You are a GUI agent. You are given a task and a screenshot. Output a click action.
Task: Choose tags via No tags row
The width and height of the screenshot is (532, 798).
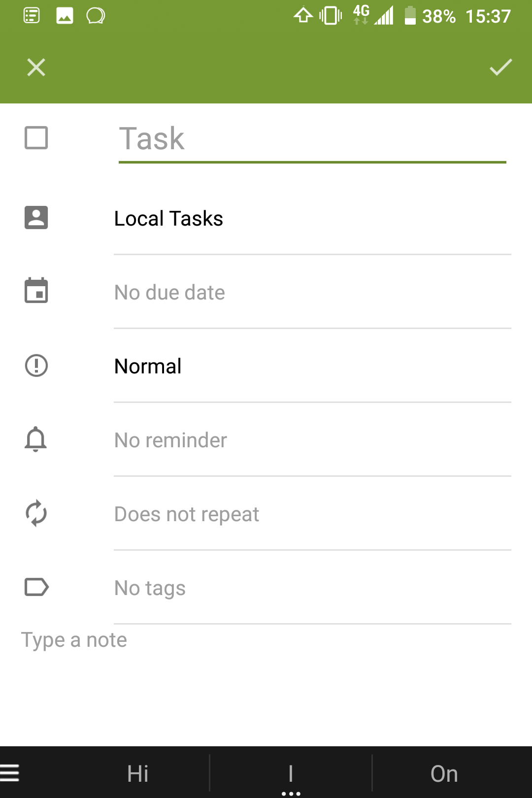tap(312, 588)
